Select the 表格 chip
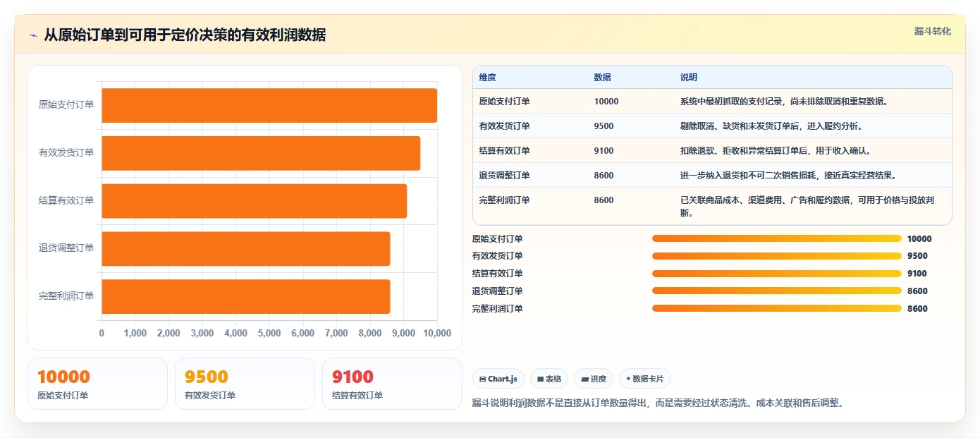The image size is (980, 438). tap(549, 379)
